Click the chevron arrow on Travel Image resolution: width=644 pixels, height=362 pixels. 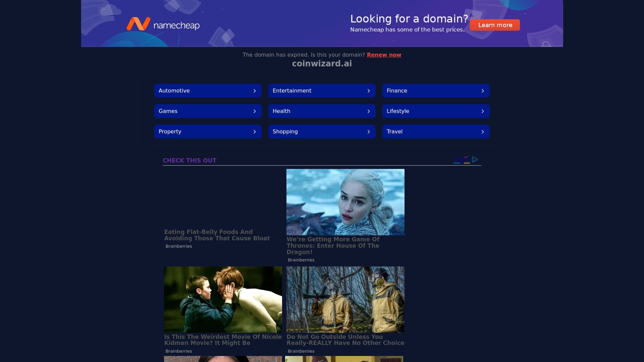tap(483, 132)
